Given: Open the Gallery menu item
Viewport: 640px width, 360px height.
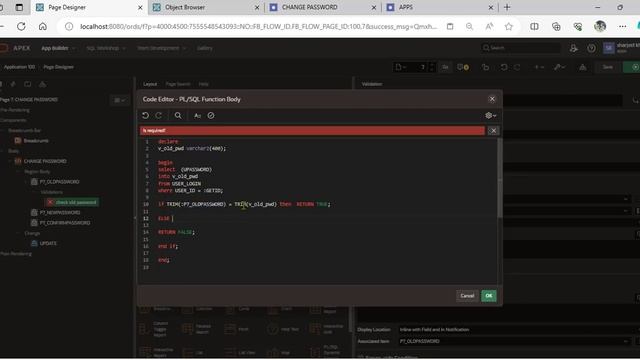Looking at the screenshot, I should [204, 48].
